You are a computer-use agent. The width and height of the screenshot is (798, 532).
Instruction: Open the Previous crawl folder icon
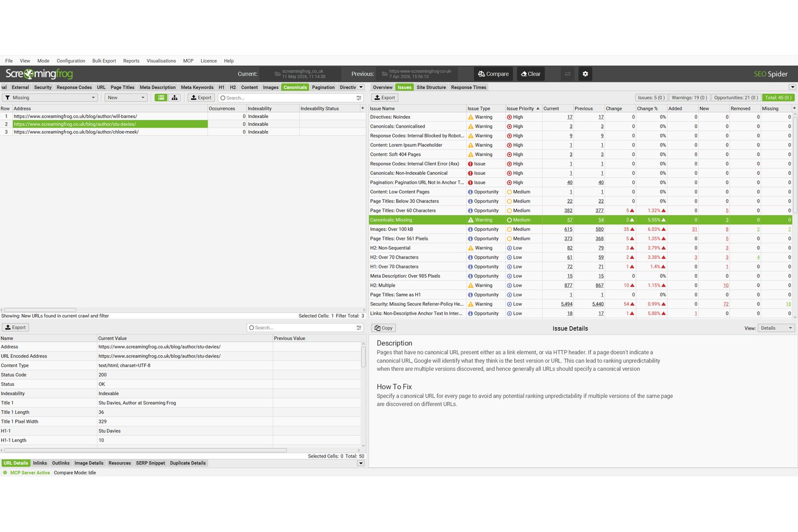pyautogui.click(x=384, y=74)
